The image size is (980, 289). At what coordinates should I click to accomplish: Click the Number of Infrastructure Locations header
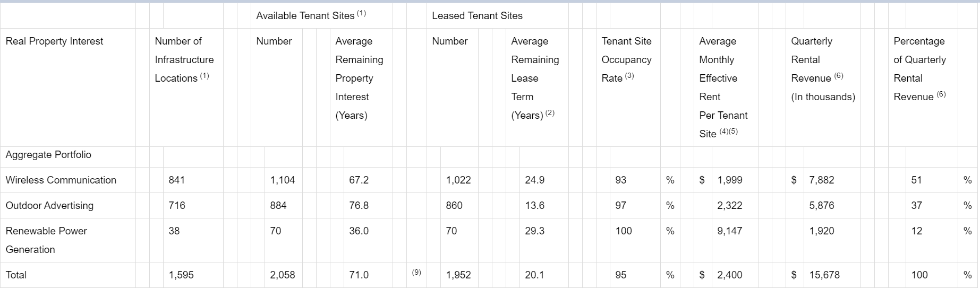click(x=184, y=60)
